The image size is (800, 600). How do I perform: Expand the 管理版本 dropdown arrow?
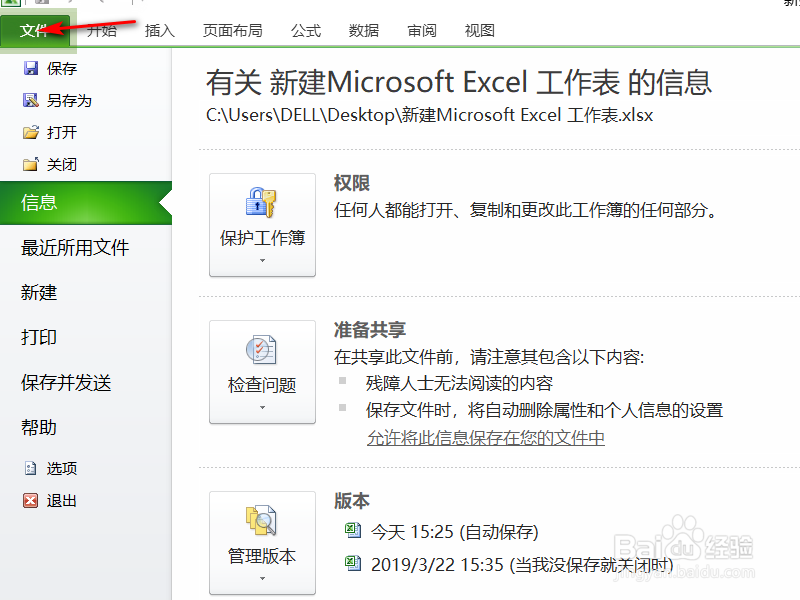coord(262,579)
